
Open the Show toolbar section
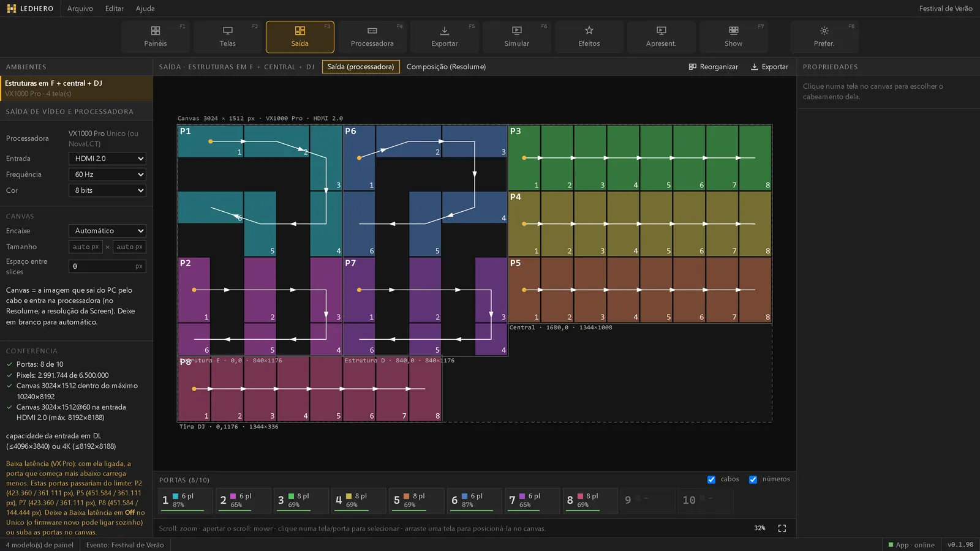(x=734, y=37)
